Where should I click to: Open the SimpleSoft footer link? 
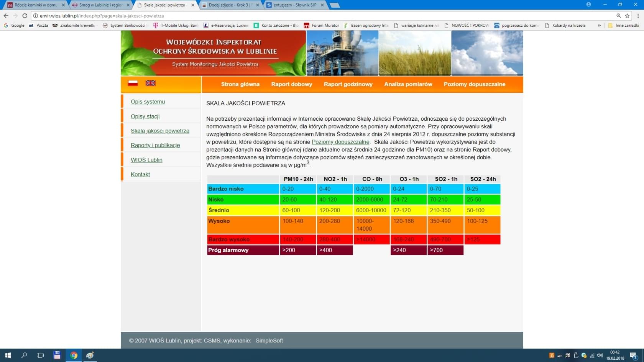click(269, 341)
